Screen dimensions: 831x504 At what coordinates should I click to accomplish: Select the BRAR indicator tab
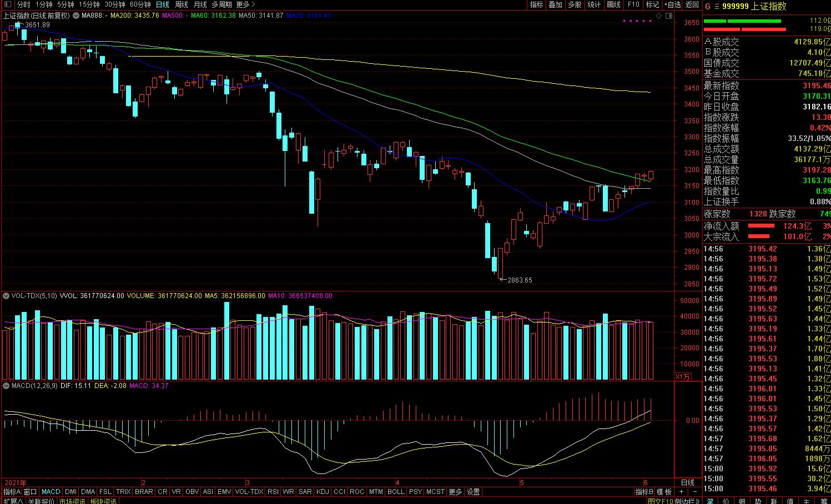144,492
